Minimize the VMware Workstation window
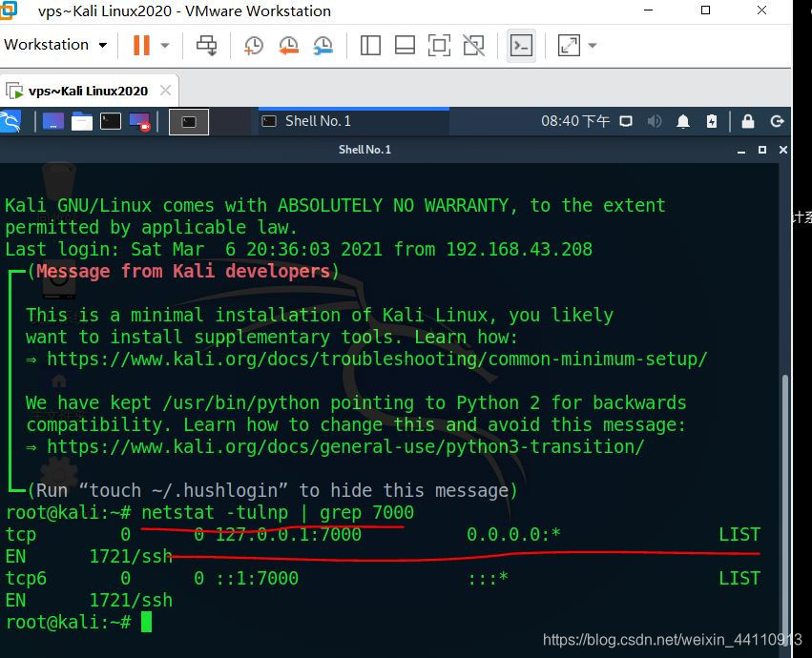Screen dimensions: 812x658 (x=648, y=10)
